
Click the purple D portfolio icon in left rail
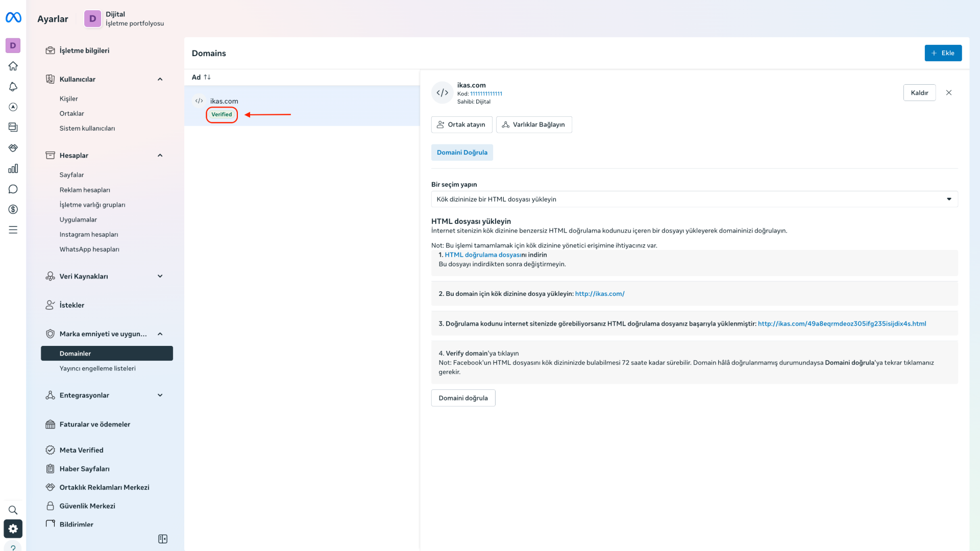click(x=13, y=45)
